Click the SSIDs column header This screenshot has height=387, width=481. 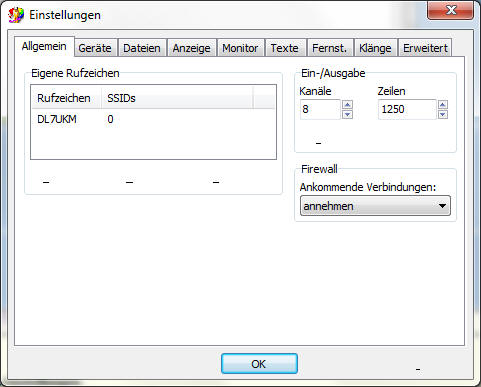click(177, 98)
